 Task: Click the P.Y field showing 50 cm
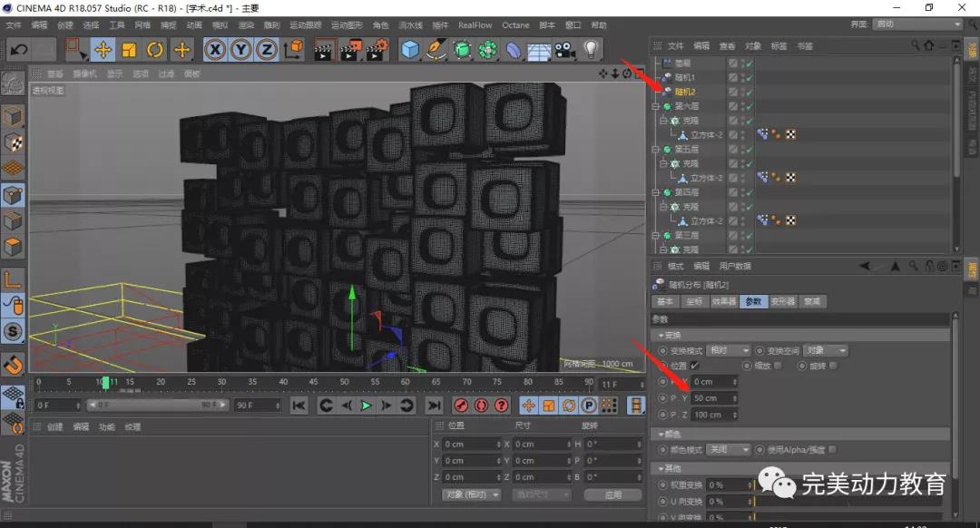tap(714, 398)
